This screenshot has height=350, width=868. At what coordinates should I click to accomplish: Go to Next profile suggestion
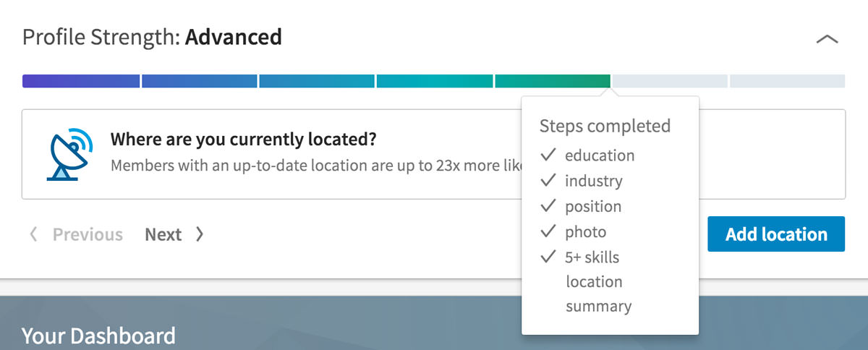pos(163,234)
